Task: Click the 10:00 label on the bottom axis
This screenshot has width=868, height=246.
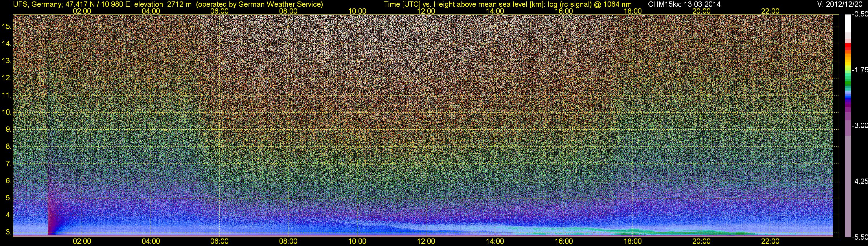Action: (357, 241)
